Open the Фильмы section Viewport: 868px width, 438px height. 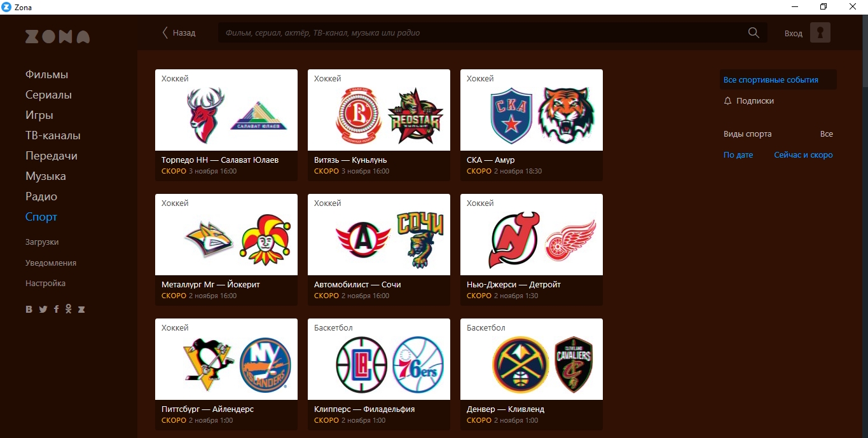tap(47, 74)
